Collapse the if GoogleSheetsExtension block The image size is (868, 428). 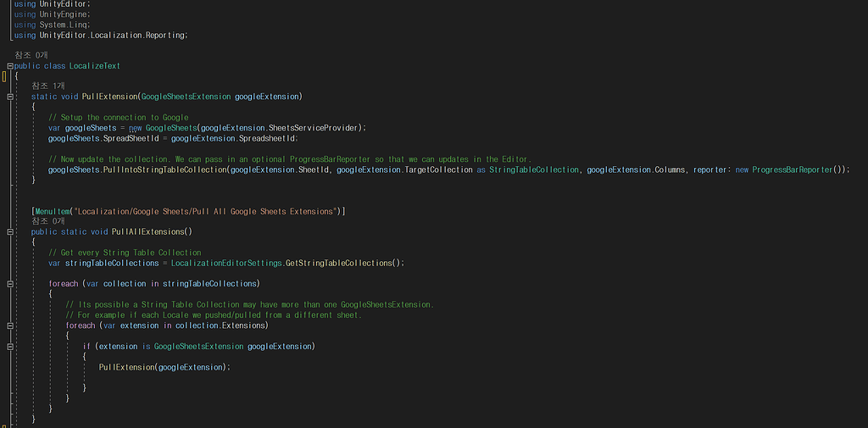(x=9, y=347)
